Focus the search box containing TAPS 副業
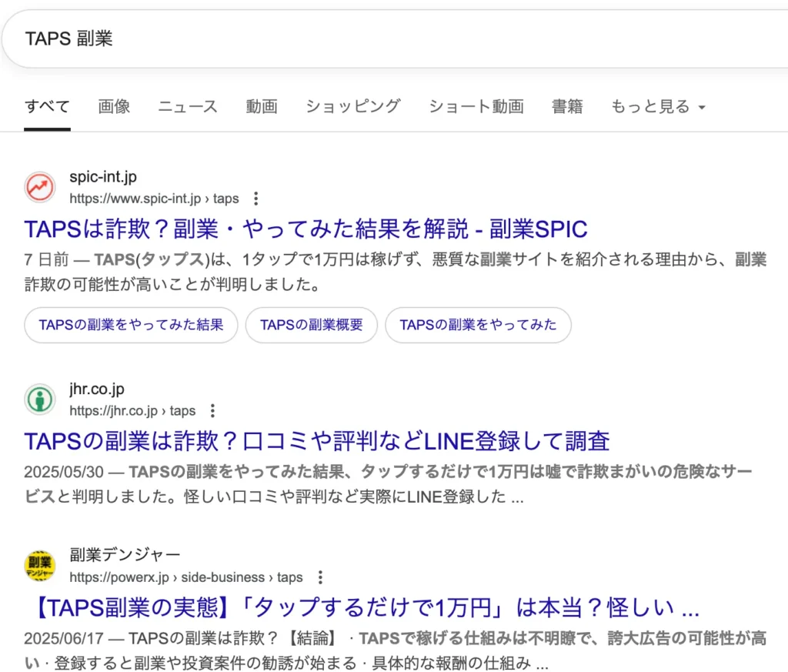The image size is (788, 672). (394, 38)
